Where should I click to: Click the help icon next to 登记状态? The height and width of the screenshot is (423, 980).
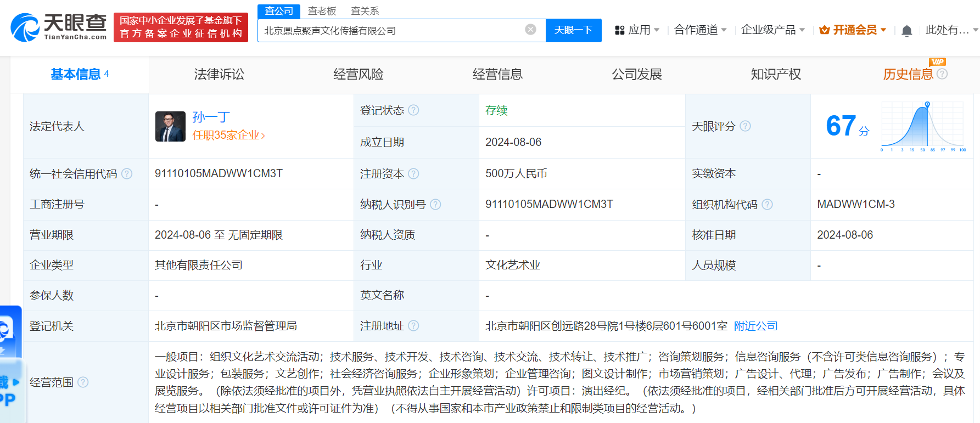[413, 110]
